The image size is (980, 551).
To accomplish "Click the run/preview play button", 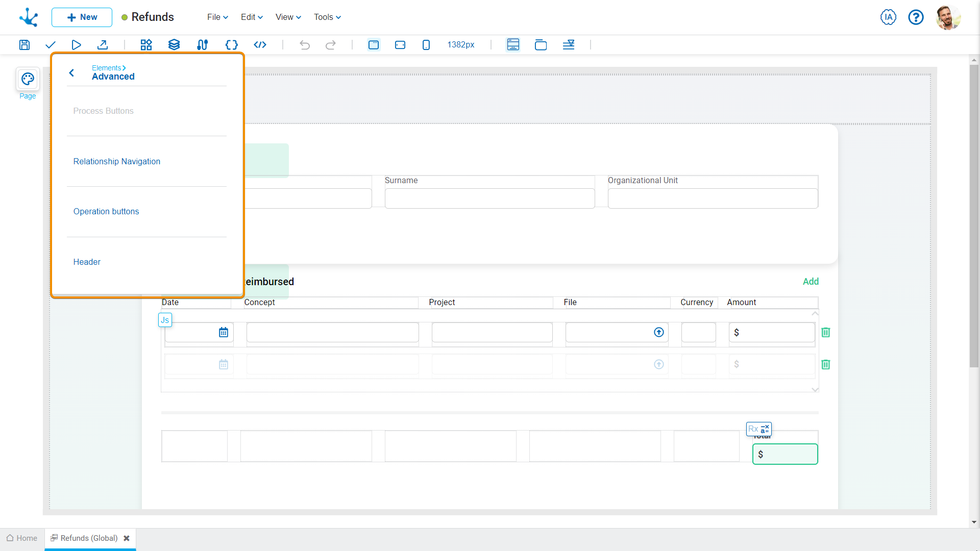I will click(76, 44).
